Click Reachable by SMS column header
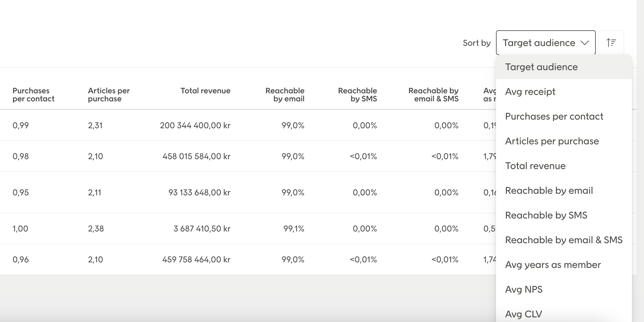The height and width of the screenshot is (322, 644). pos(357,95)
